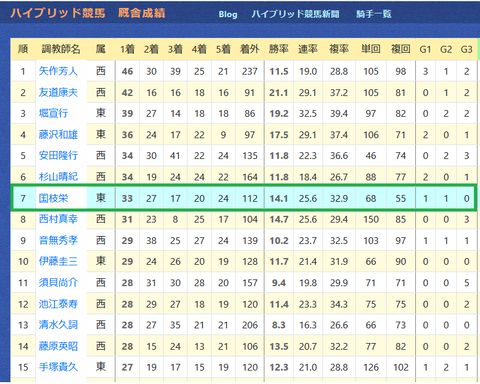Click the G3 column header

(467, 49)
